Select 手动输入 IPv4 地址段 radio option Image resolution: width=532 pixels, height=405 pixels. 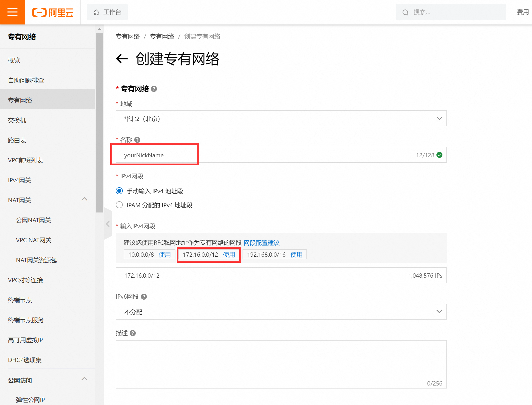pos(119,191)
